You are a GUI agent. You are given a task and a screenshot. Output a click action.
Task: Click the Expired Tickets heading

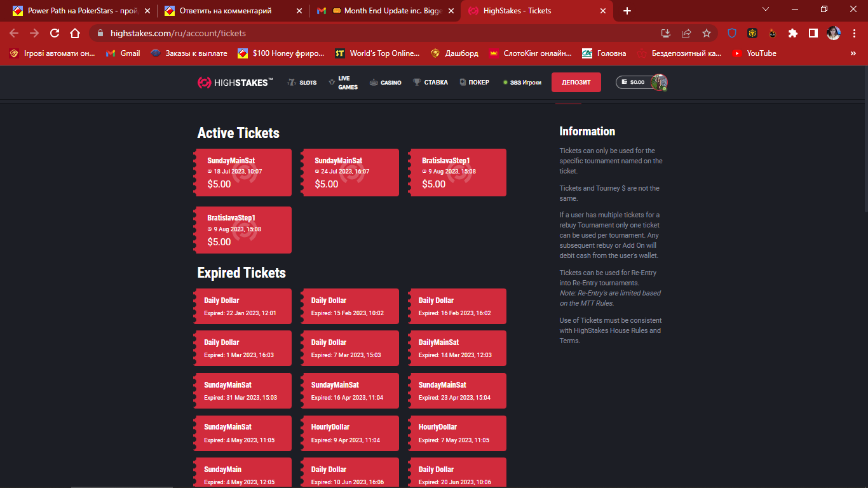point(241,273)
